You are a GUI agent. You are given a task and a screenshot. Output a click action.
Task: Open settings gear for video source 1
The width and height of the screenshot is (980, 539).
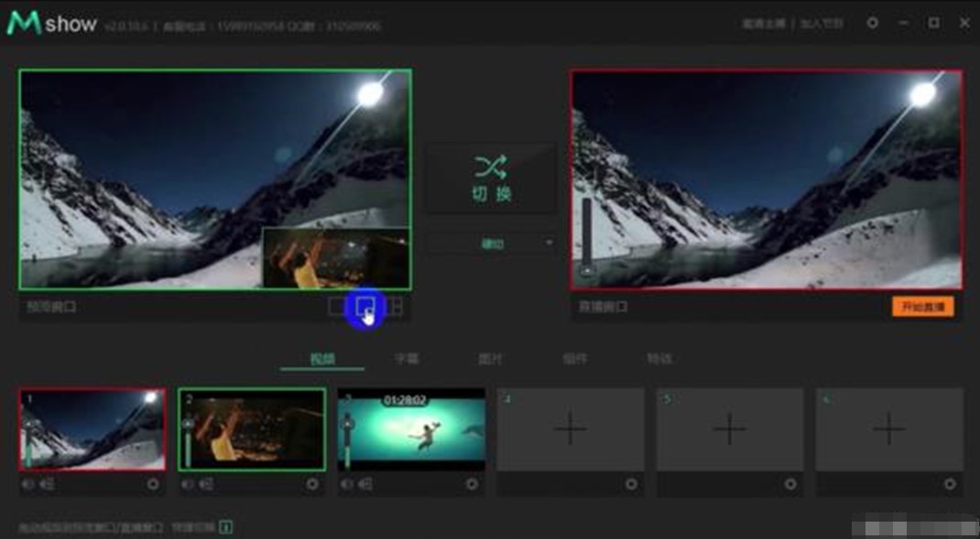point(153,484)
